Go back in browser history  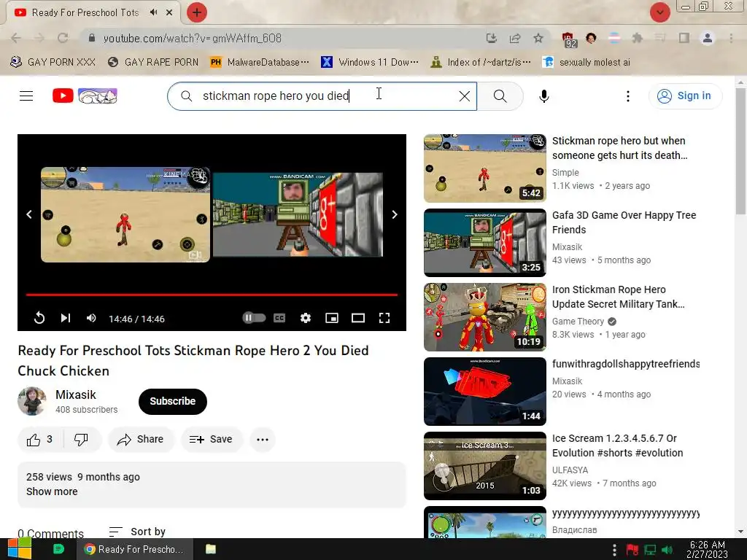pyautogui.click(x=16, y=38)
